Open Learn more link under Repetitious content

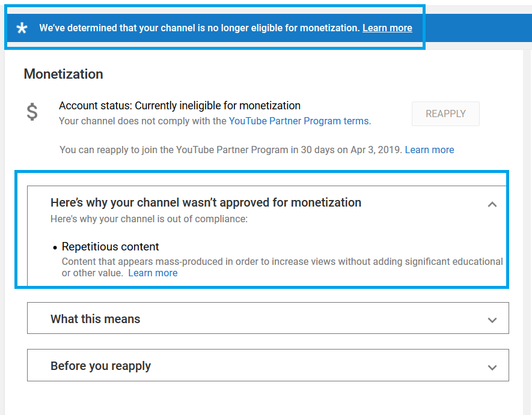153,273
